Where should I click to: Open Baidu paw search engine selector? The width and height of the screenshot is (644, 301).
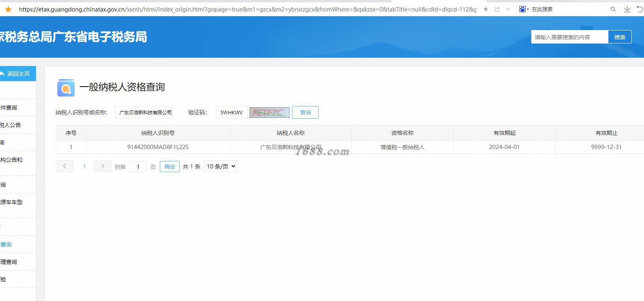click(x=524, y=9)
